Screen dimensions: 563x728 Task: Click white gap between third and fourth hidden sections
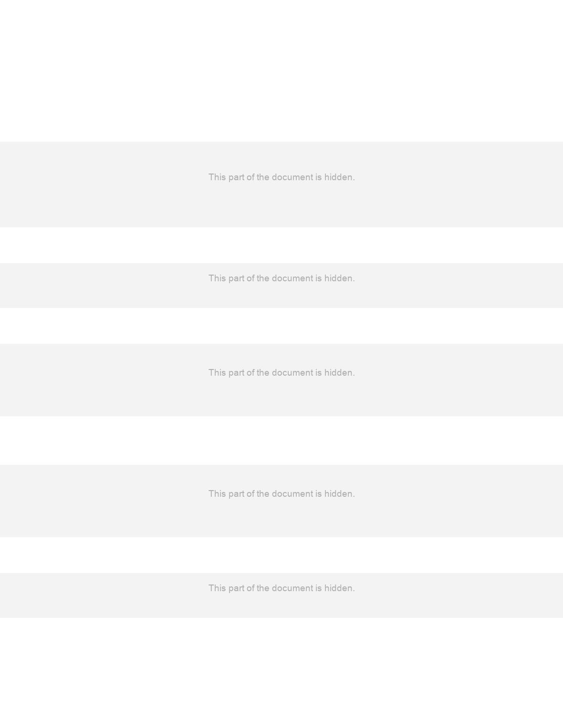[281, 441]
